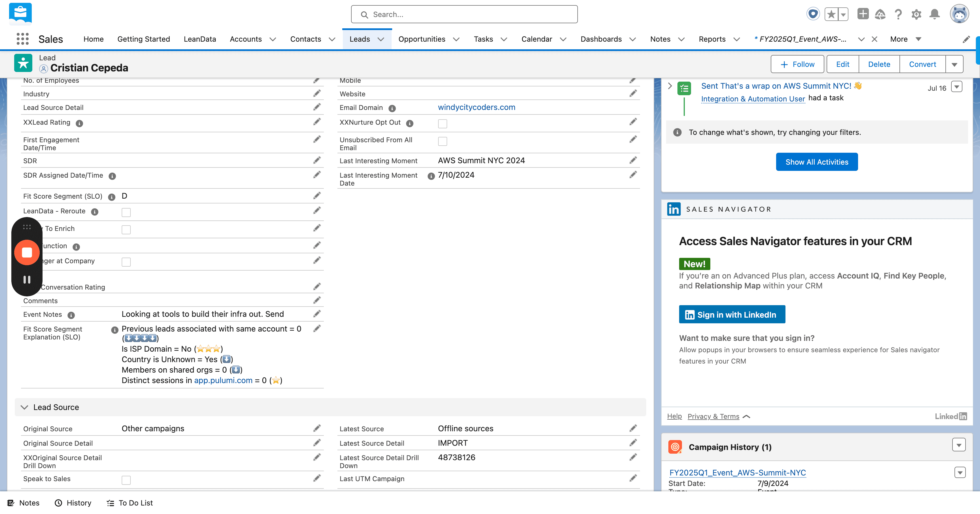Open the Setup gear icon

coord(916,14)
